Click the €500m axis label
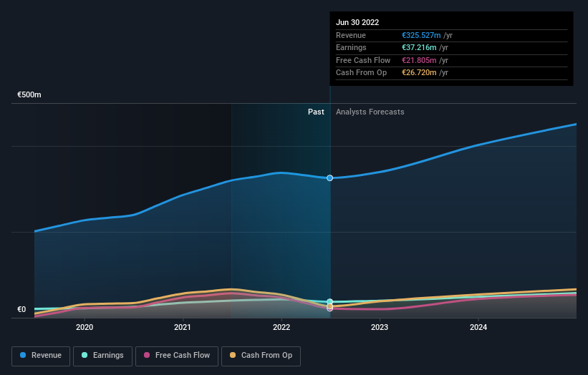 pos(29,94)
